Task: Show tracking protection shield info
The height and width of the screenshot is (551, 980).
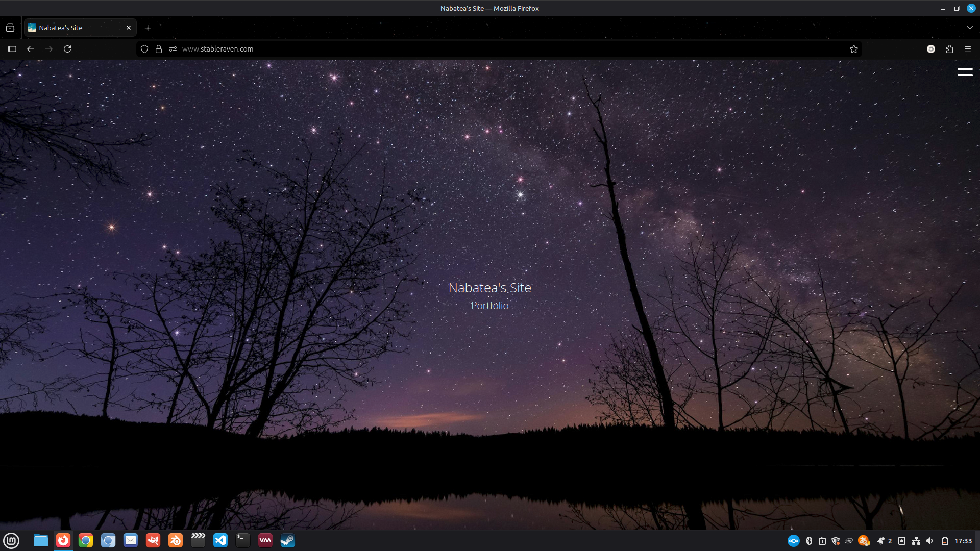Action: [x=144, y=49]
